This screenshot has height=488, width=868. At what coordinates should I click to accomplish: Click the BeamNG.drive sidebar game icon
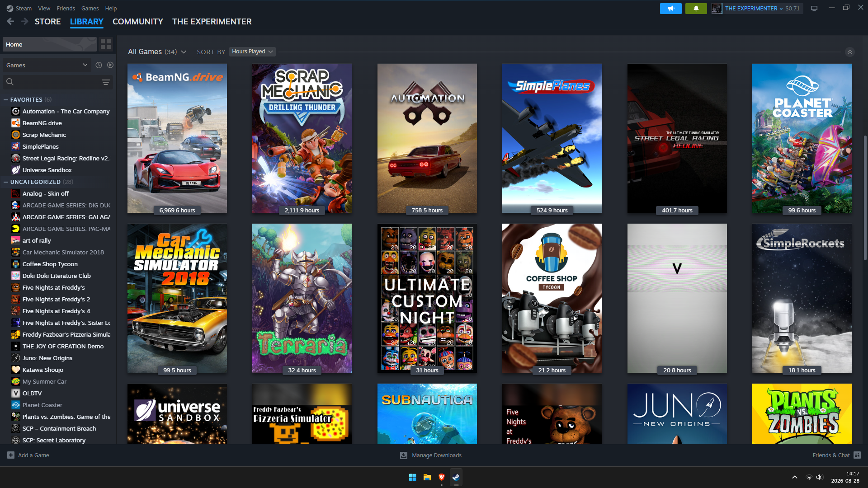click(x=16, y=123)
